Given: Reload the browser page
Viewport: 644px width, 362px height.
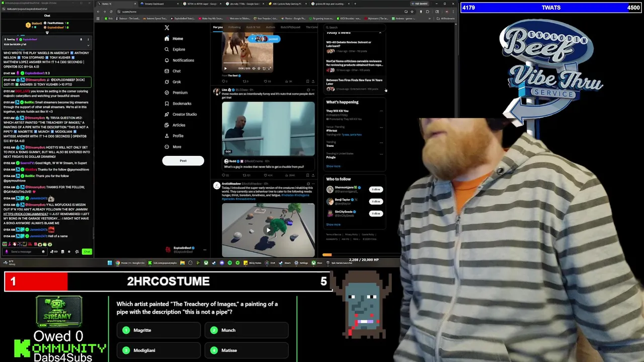Looking at the screenshot, I should (111, 12).
